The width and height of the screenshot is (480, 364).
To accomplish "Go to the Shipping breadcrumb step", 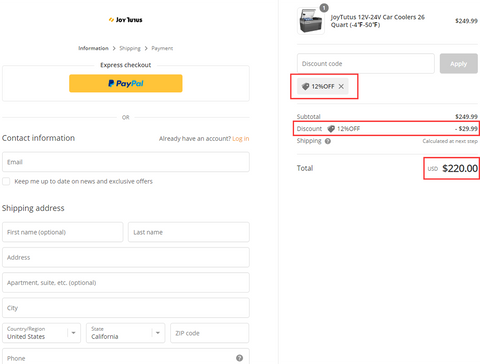I will pos(130,48).
